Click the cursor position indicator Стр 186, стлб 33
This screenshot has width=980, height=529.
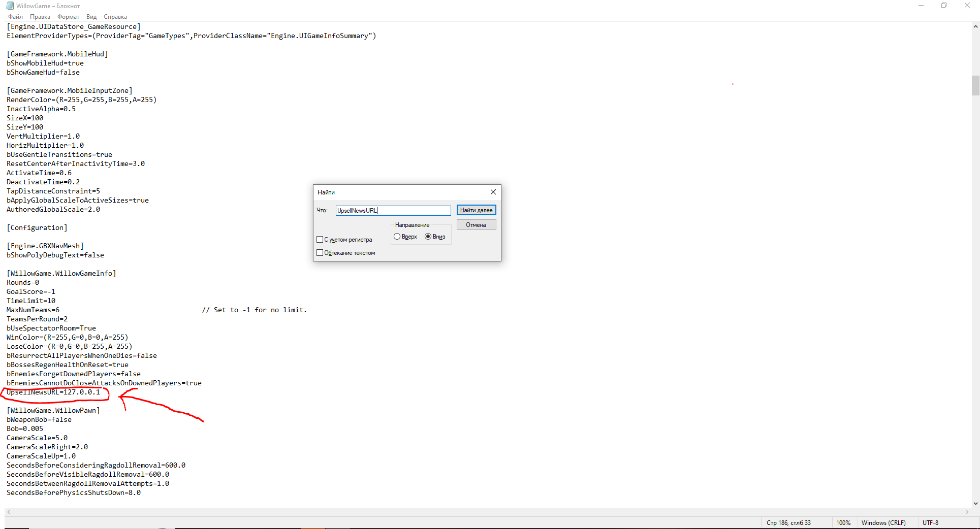[x=788, y=523]
